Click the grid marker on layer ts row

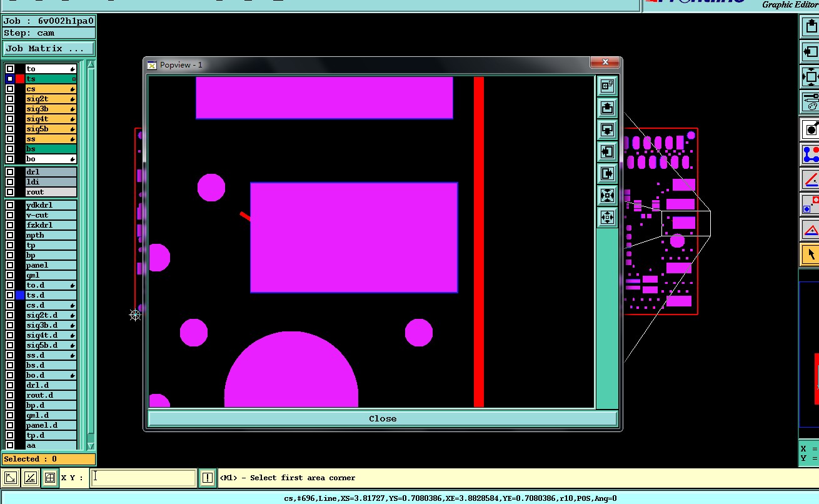click(x=74, y=79)
